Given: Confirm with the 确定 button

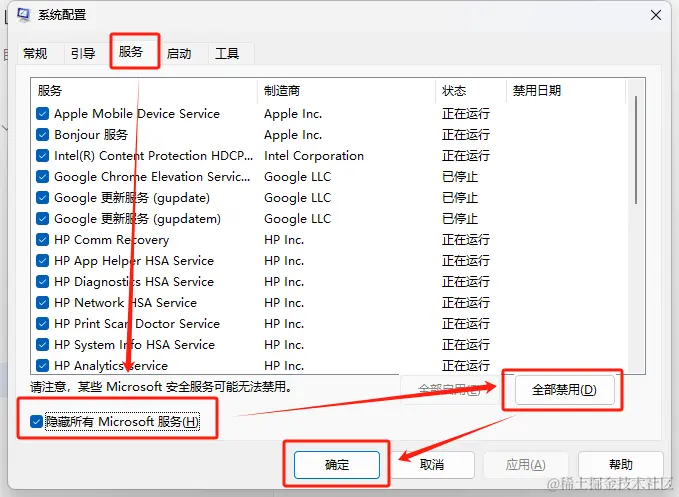Looking at the screenshot, I should coord(337,465).
